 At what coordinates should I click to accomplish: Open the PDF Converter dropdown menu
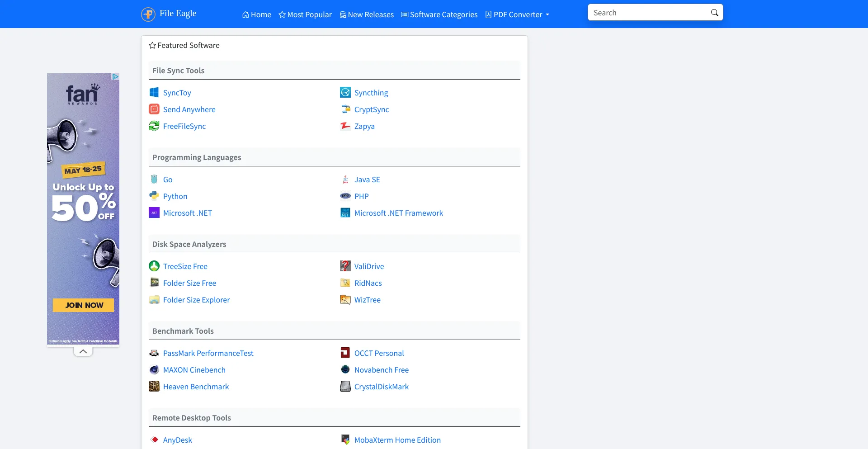[x=517, y=14]
